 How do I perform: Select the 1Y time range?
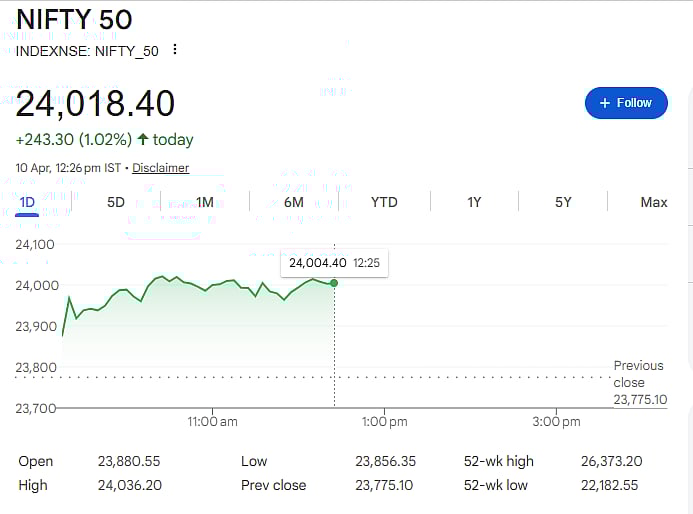474,202
